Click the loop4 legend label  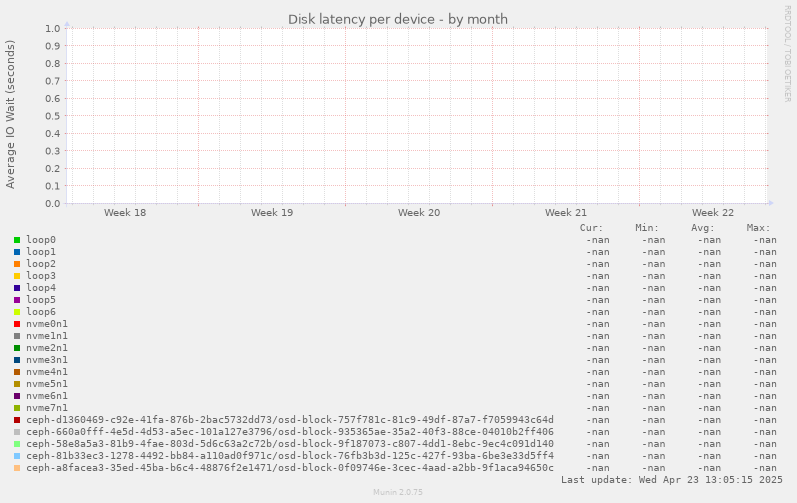tap(41, 288)
